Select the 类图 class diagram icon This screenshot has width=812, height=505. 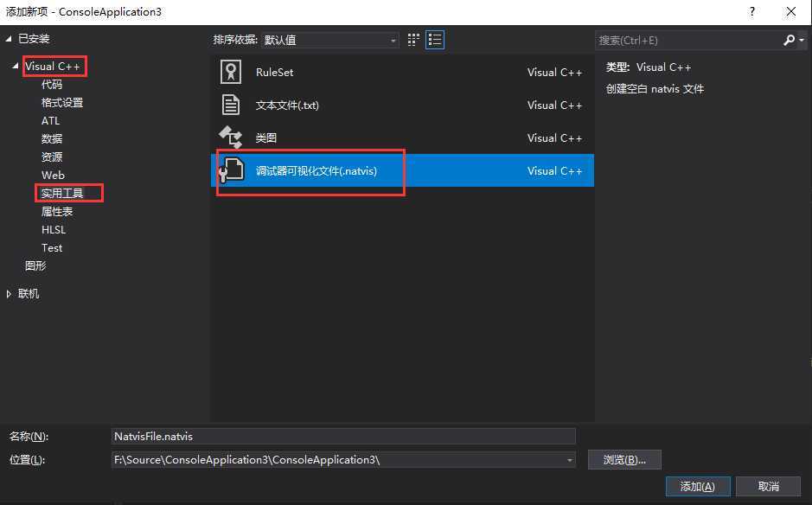tap(230, 137)
